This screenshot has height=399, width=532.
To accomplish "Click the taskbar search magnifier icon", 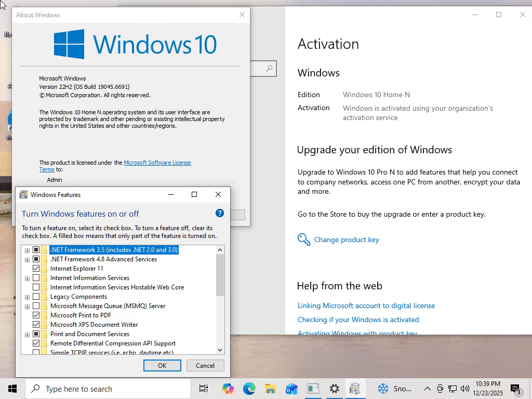I will [35, 389].
